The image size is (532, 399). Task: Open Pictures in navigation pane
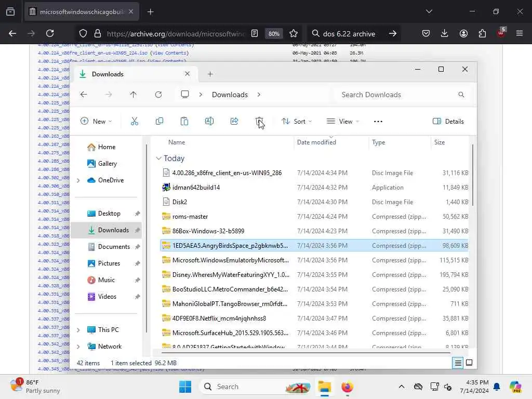pyautogui.click(x=109, y=263)
